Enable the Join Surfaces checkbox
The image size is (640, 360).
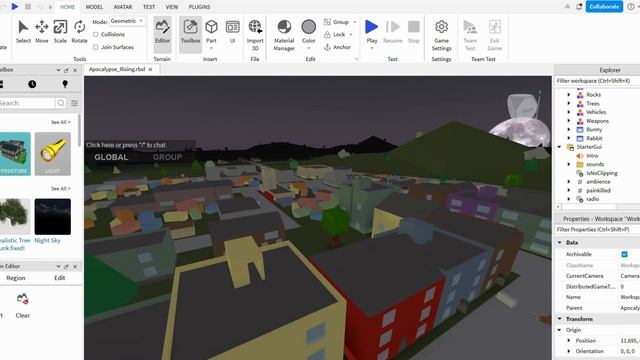(96, 47)
